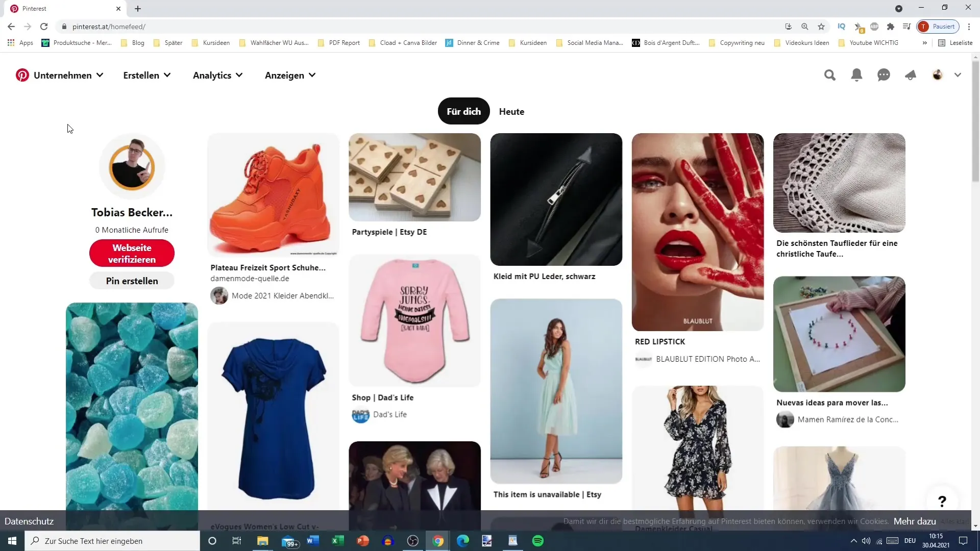Bookmark this page with star icon

(x=821, y=27)
